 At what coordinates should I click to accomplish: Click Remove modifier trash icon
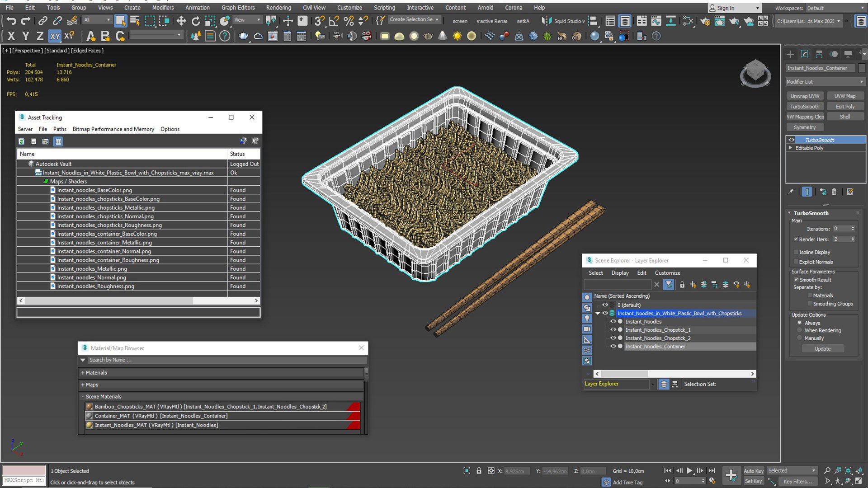[834, 192]
